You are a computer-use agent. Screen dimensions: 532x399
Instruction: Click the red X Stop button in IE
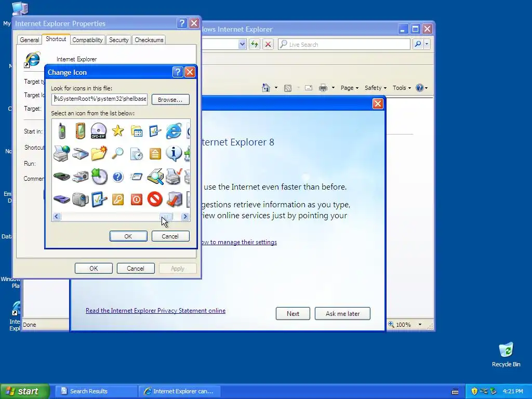(x=268, y=44)
